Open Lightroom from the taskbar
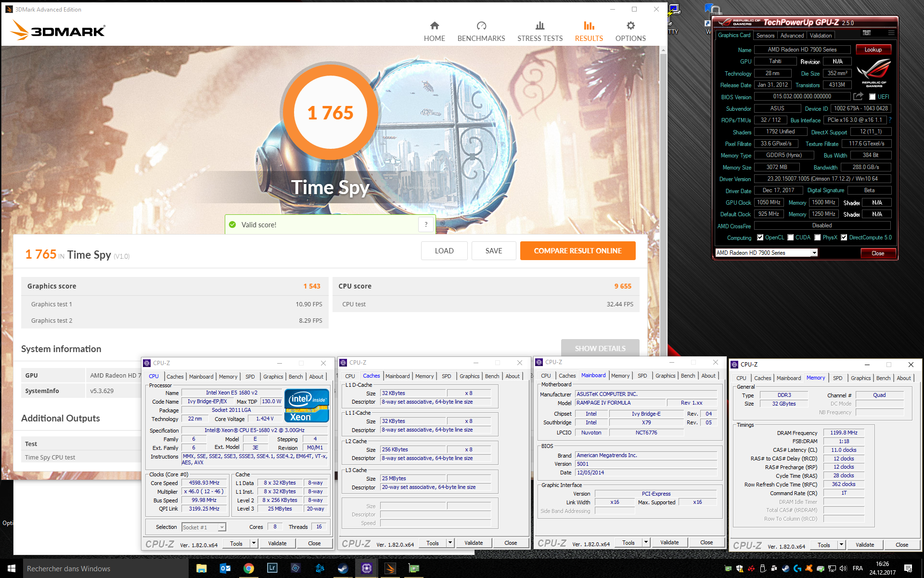Image resolution: width=924 pixels, height=578 pixels. [272, 568]
